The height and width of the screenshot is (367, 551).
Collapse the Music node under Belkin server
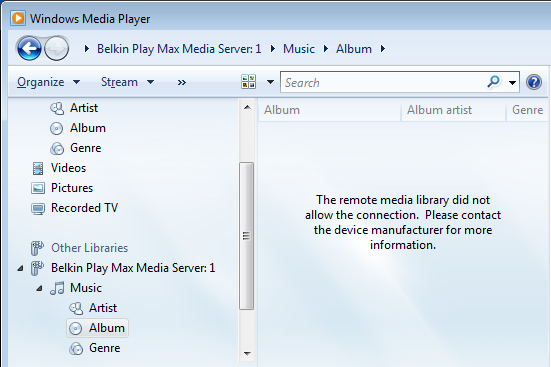point(39,289)
